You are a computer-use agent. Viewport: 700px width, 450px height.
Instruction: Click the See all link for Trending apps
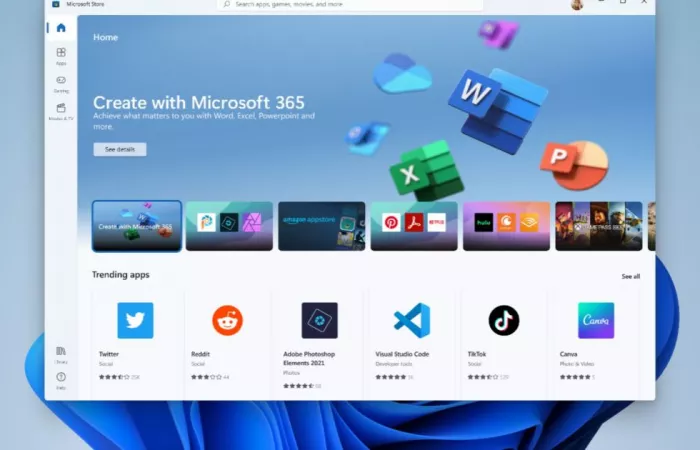(x=630, y=276)
